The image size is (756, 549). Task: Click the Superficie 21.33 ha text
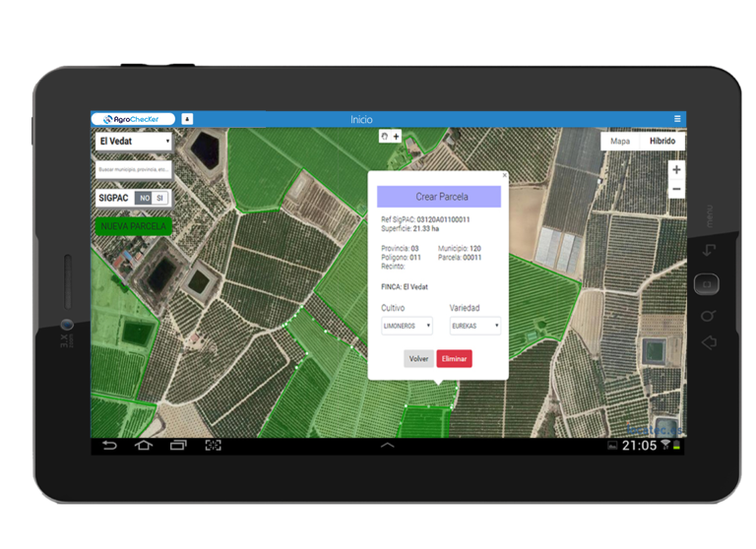(x=409, y=228)
